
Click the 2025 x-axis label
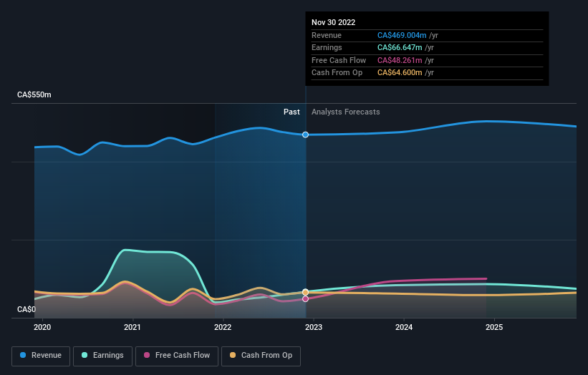(x=494, y=328)
